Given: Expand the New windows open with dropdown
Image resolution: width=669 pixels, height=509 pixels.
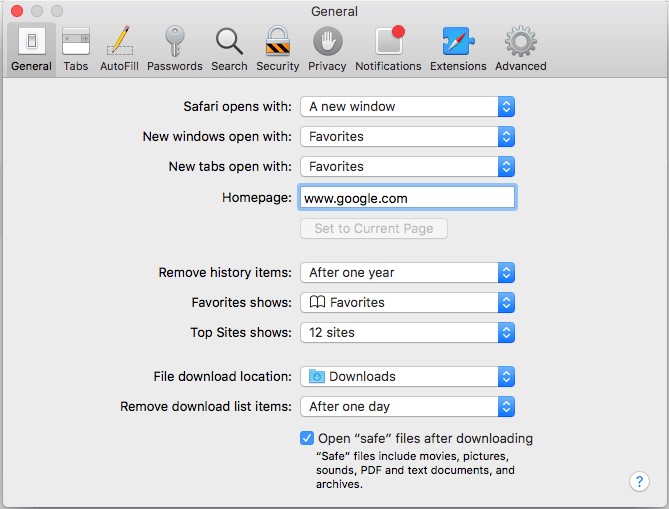Looking at the screenshot, I should [407, 137].
